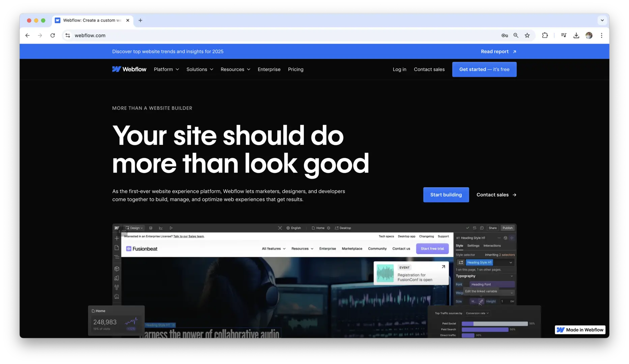Image resolution: width=629 pixels, height=364 pixels.
Task: Click the edit linked variable pencil icon
Action: tap(481, 301)
